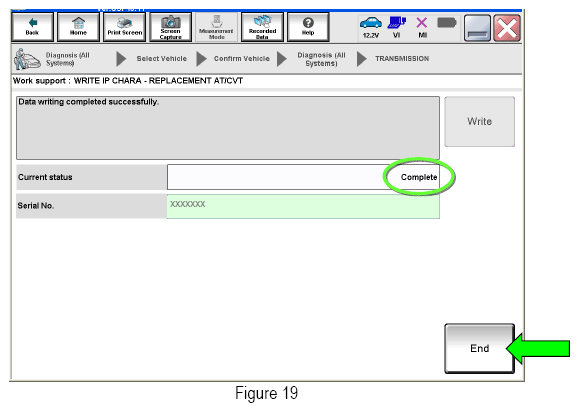Go to Confirm Vehicle breadcrumb step
This screenshot has width=579, height=412.
pyautogui.click(x=242, y=59)
